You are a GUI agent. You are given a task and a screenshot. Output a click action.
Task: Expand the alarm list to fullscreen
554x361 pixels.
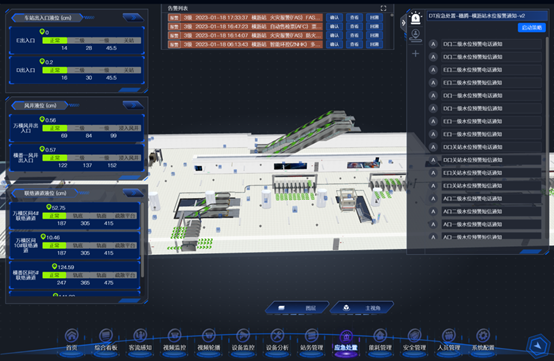[383, 8]
